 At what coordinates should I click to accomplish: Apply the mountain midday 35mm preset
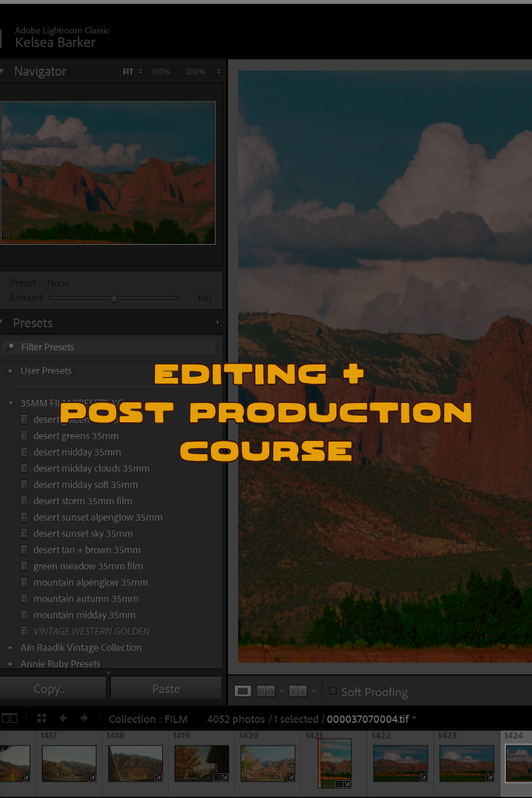point(84,615)
